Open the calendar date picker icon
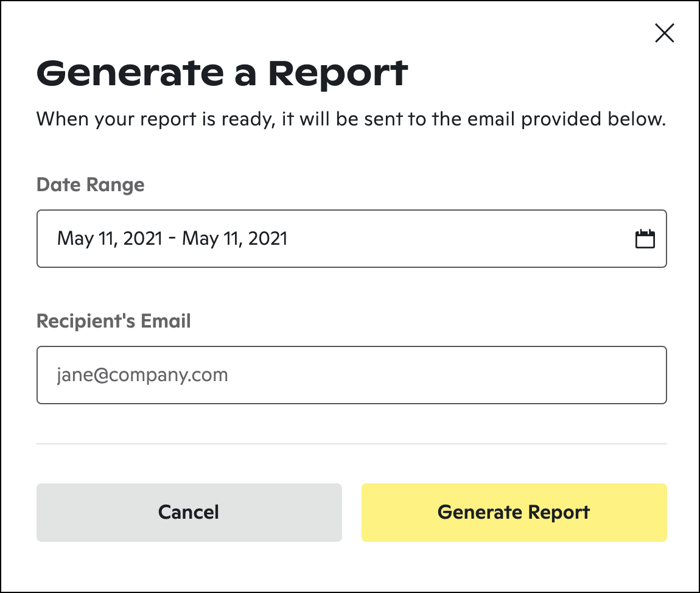 tap(645, 239)
